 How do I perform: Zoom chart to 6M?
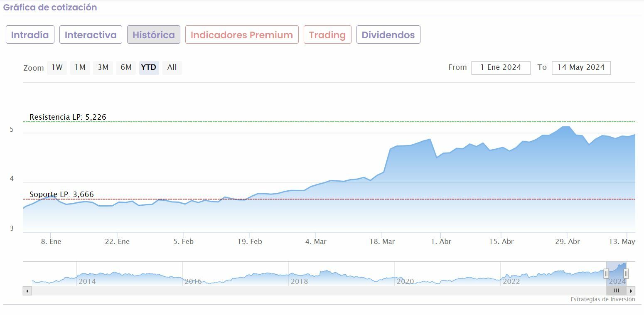[126, 67]
